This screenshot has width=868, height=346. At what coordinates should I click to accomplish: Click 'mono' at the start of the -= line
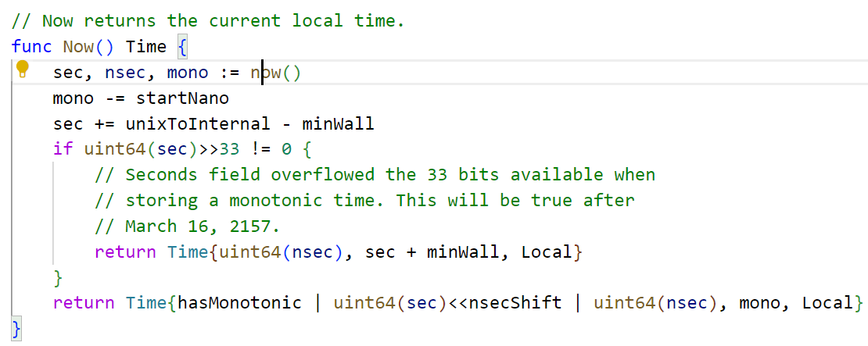tap(73, 98)
